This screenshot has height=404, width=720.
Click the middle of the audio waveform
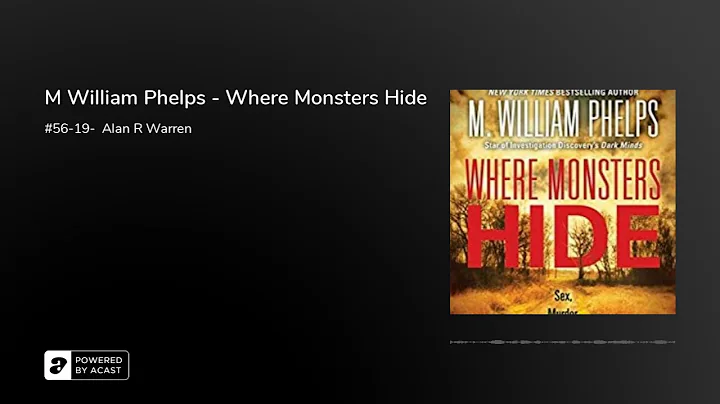pos(562,342)
